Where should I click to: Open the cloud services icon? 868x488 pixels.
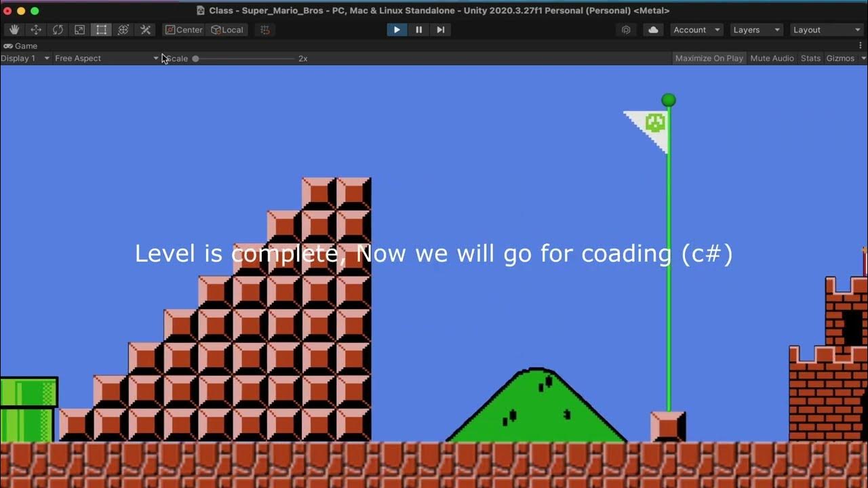[x=653, y=30]
